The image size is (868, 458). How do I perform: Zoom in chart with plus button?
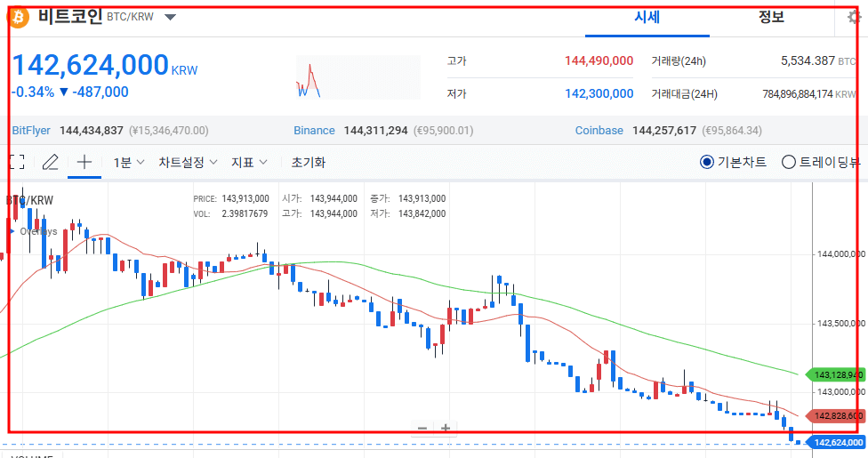click(x=446, y=428)
